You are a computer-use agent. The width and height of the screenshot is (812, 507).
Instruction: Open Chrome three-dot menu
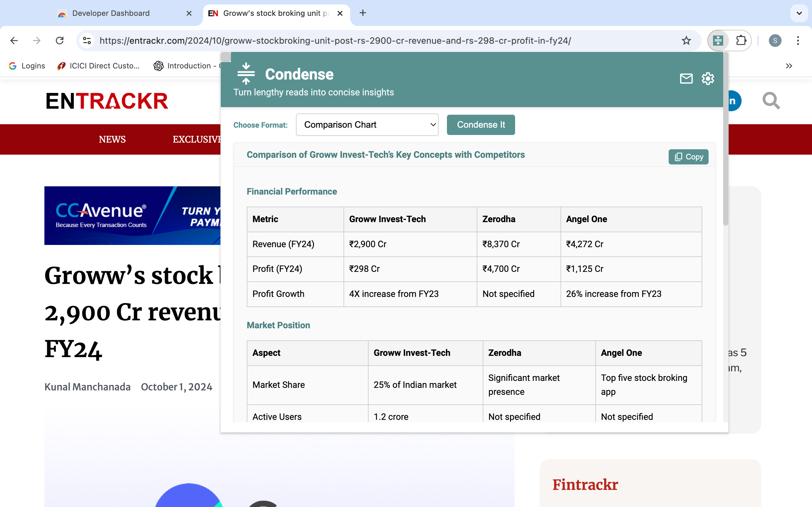tap(798, 41)
